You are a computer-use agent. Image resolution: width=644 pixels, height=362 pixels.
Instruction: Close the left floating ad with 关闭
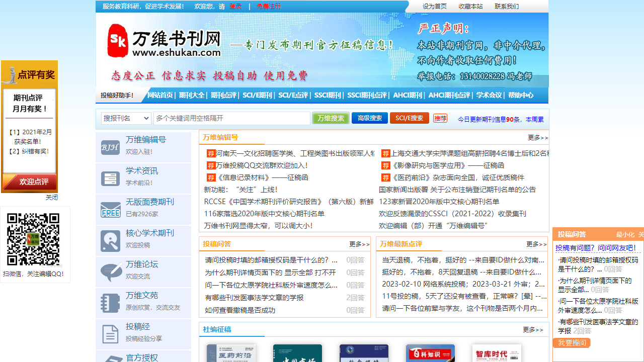[x=52, y=197]
